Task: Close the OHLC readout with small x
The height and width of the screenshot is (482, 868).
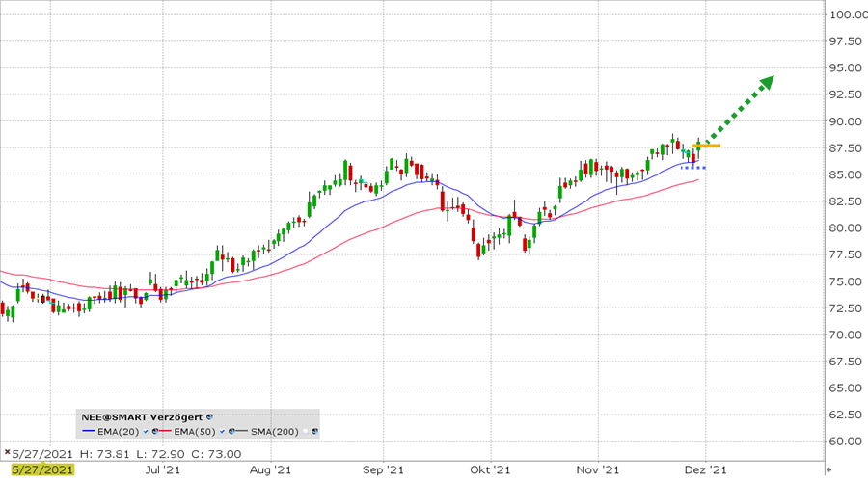Action: (x=6, y=450)
